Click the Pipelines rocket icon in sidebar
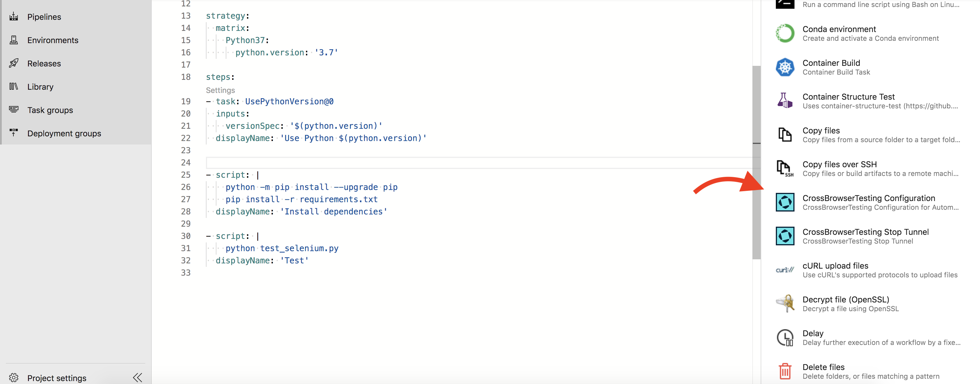 14,17
